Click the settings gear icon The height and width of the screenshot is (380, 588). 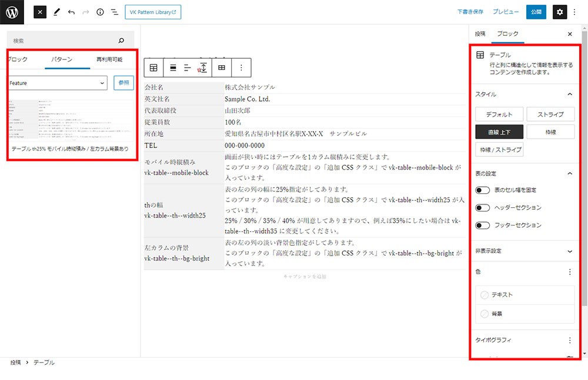pyautogui.click(x=560, y=12)
